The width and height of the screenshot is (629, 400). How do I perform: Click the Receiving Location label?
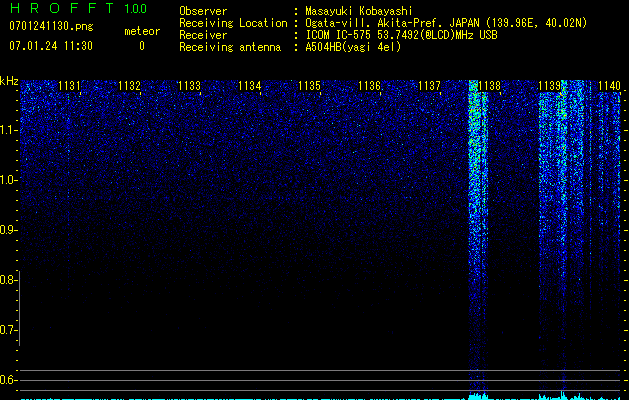[x=233, y=23]
